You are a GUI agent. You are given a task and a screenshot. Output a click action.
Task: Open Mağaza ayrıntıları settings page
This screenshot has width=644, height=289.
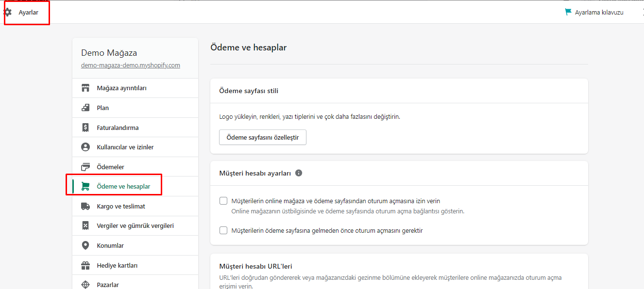pos(135,88)
